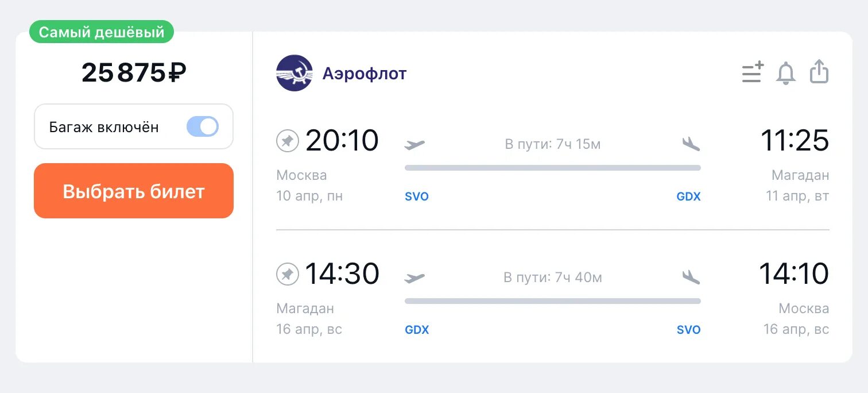
Task: Click the outbound flight duration bar
Action: (552, 168)
